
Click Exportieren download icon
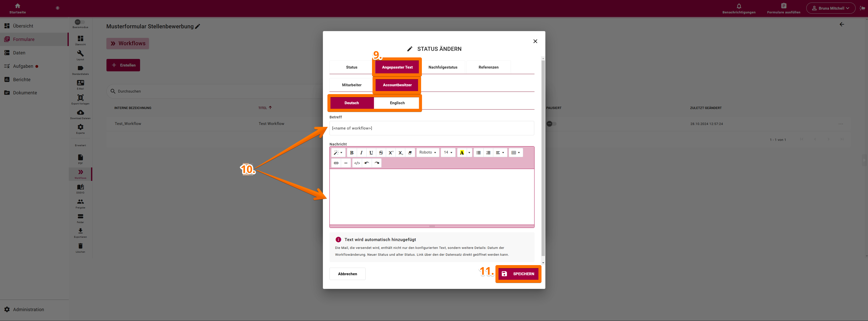(80, 233)
